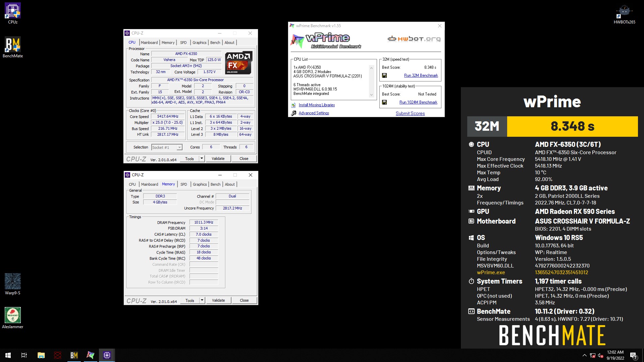Click the save icon next to 1024M Best Score
The height and width of the screenshot is (362, 644).
[384, 102]
